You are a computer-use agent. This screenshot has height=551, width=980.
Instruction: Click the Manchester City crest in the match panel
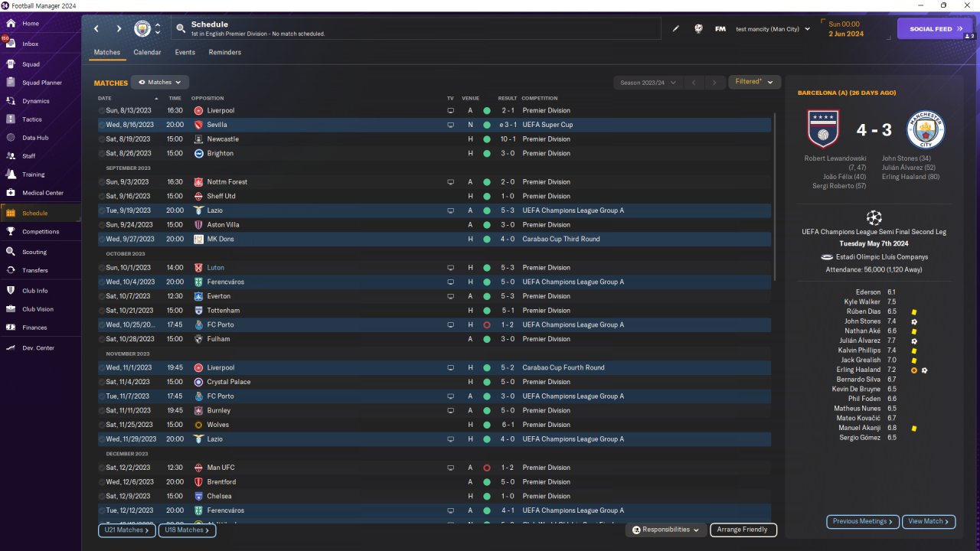click(x=926, y=129)
